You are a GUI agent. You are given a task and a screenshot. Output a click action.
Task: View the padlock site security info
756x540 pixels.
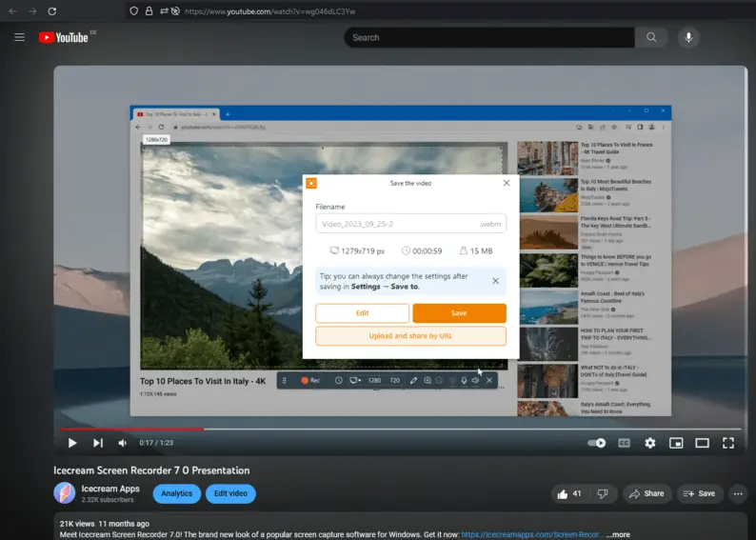pos(149,11)
